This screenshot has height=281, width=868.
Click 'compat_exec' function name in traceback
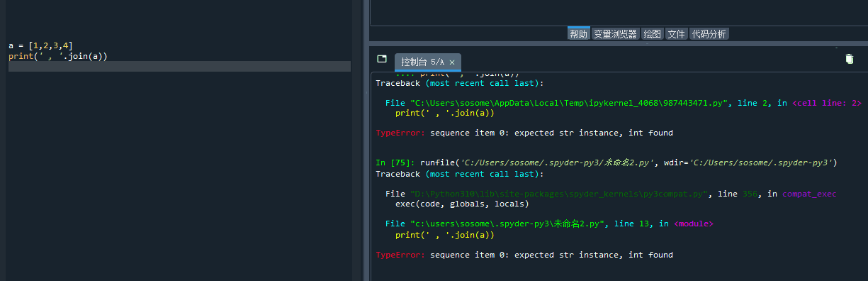click(809, 194)
